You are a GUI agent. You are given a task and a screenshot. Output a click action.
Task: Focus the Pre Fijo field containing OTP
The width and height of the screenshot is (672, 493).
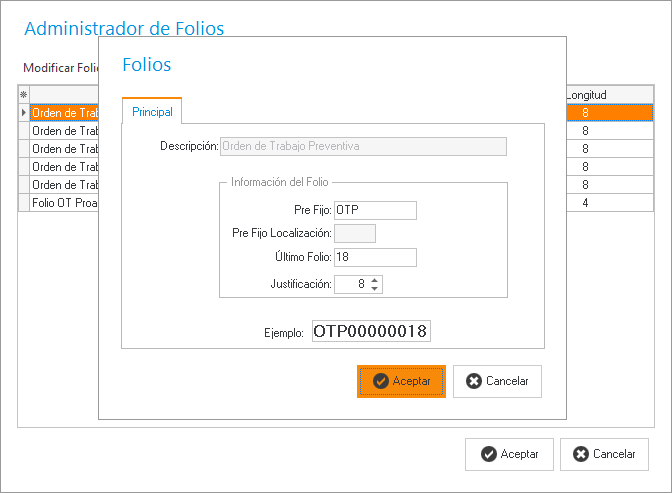pyautogui.click(x=374, y=210)
